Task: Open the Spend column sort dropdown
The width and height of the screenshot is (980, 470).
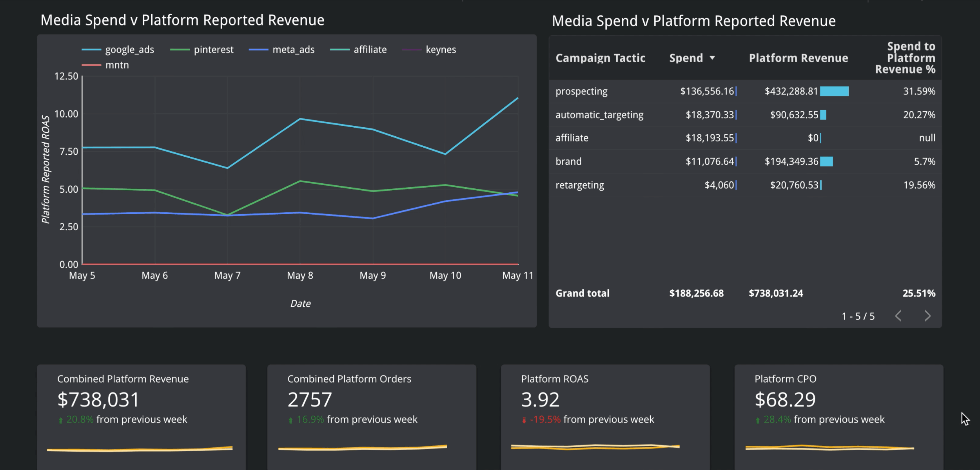Action: 713,58
